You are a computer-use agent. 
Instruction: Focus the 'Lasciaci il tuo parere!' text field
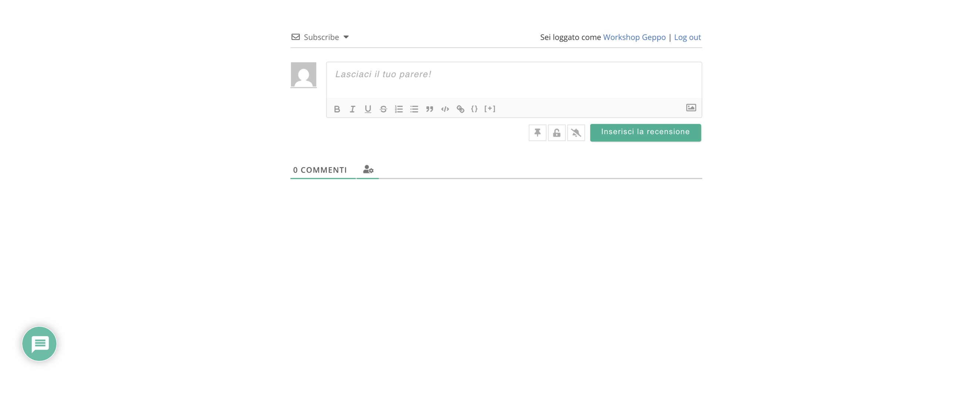pos(514,80)
